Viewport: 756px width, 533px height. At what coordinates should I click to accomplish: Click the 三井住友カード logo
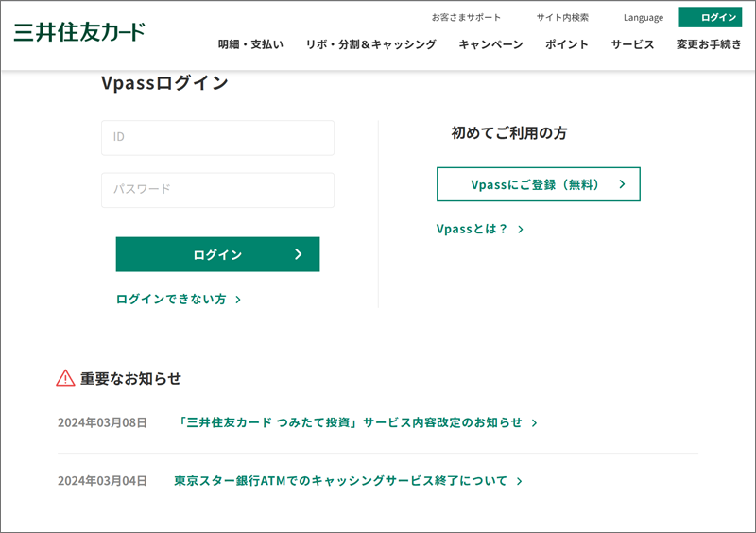pos(79,32)
